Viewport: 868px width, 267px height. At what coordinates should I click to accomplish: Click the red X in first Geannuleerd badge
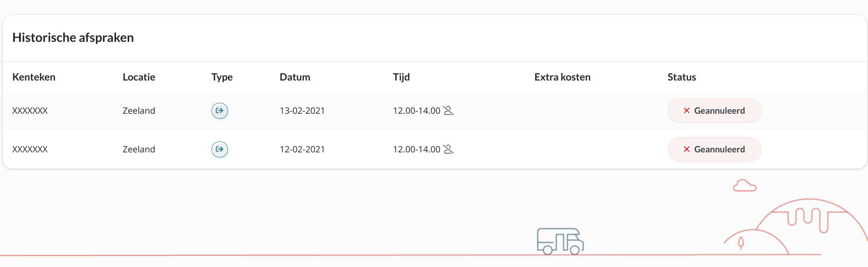tap(686, 111)
